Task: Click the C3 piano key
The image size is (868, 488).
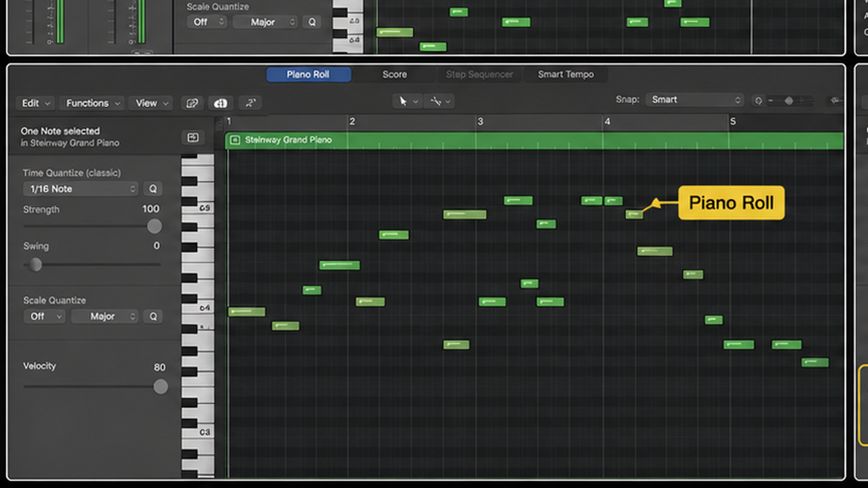Action: tap(198, 432)
